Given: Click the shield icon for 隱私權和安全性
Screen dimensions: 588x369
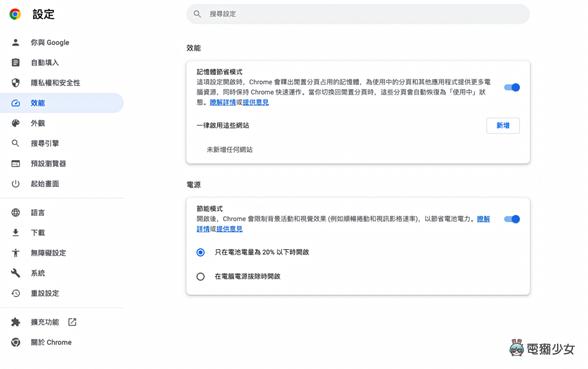Looking at the screenshot, I should click(16, 82).
